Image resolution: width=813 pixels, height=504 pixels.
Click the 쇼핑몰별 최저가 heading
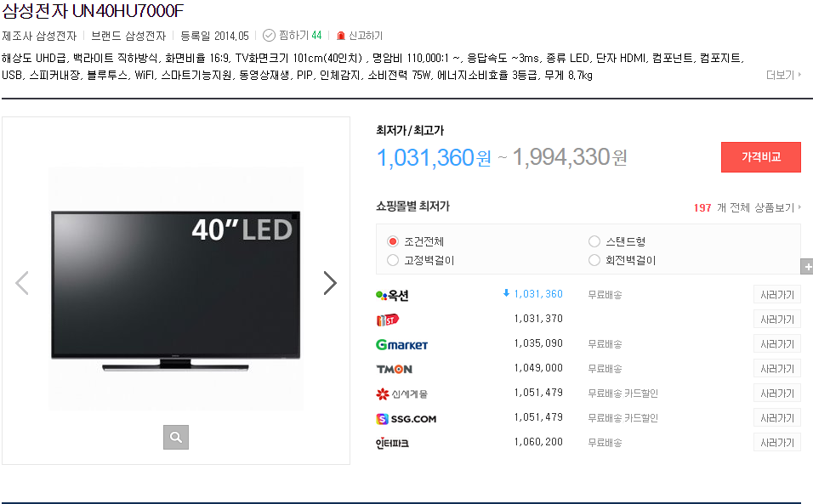tap(412, 207)
